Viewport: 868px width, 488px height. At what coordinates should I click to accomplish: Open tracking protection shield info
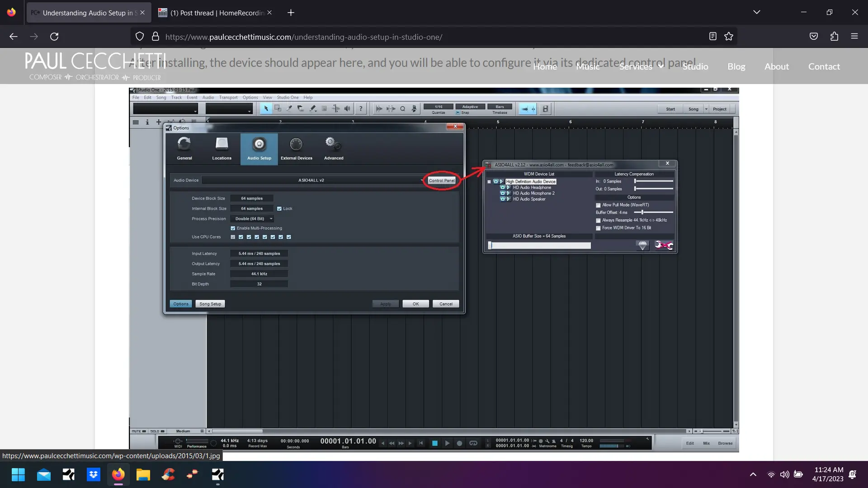[x=140, y=37]
